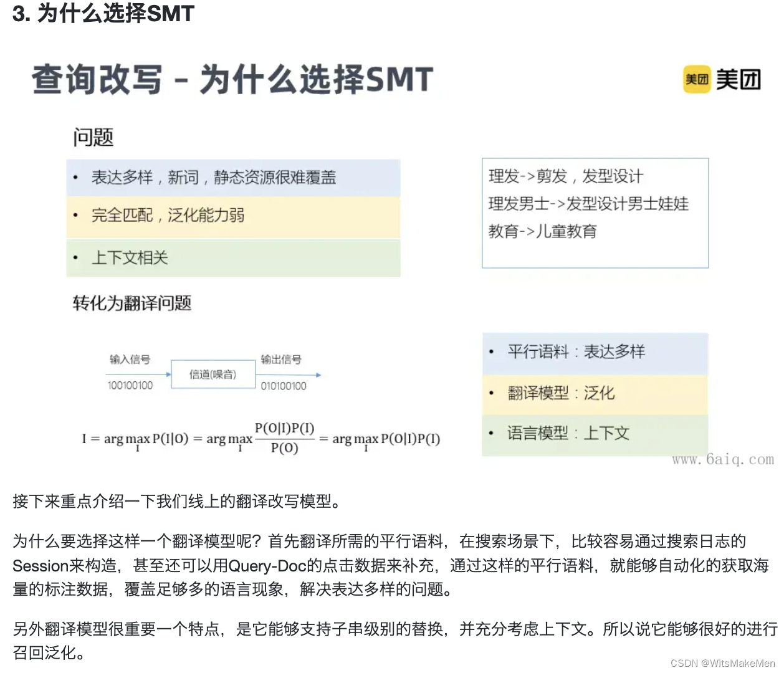Screen dimensions: 784x673
Task: Open the www.6aiq.com watermark link
Action: pos(722,460)
